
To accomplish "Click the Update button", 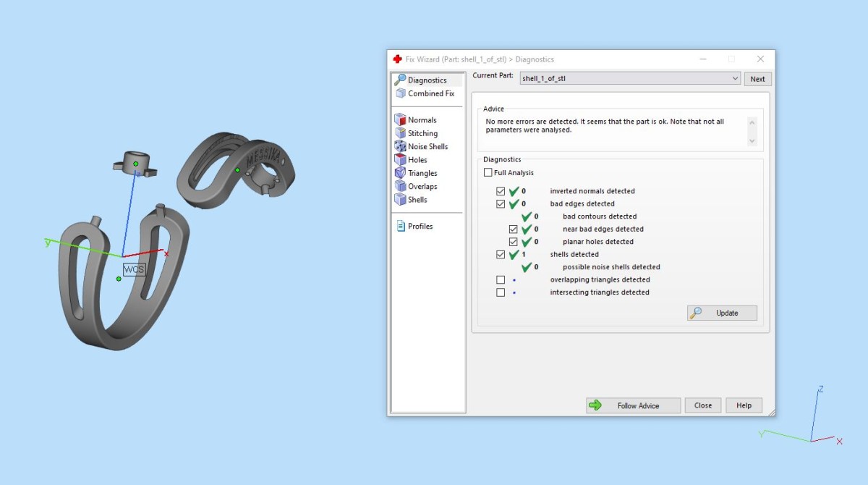I will pyautogui.click(x=722, y=313).
